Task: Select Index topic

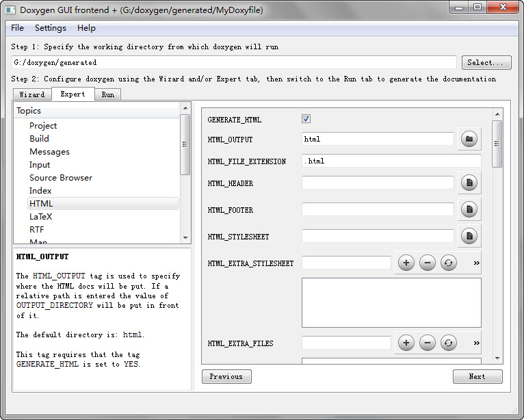Action: tap(40, 191)
